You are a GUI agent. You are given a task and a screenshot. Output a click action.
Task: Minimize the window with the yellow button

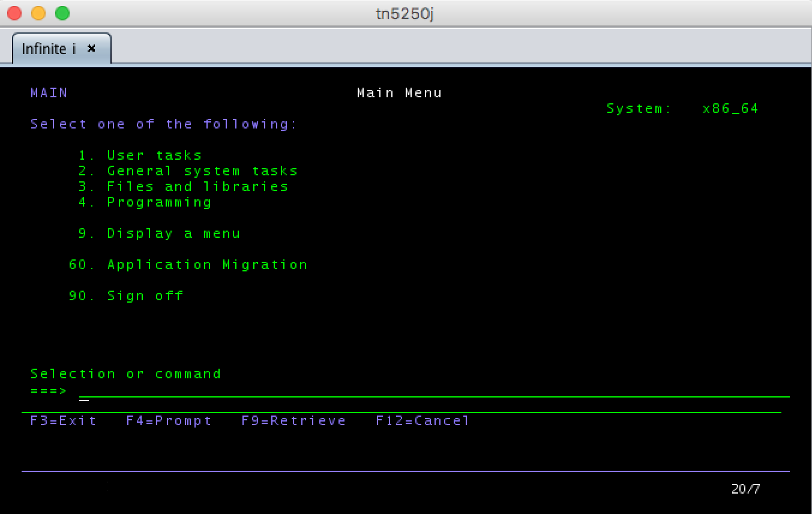38,13
